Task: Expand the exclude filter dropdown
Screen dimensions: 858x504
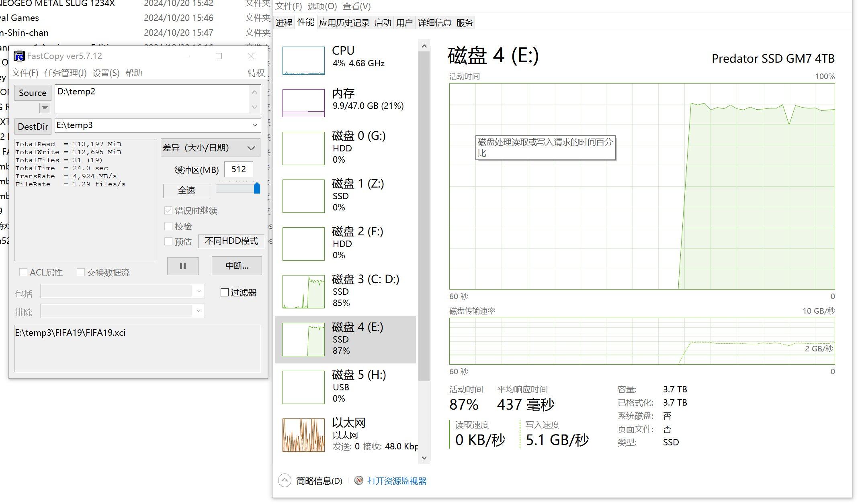Action: [x=199, y=310]
